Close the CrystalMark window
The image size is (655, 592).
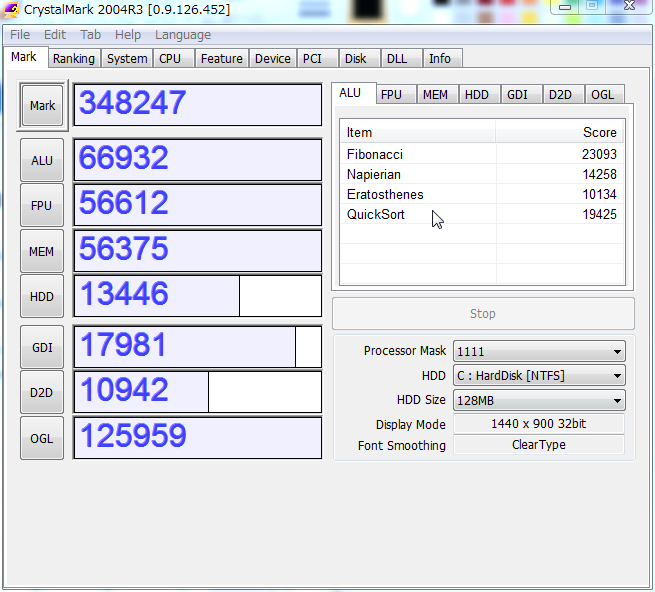coord(629,6)
